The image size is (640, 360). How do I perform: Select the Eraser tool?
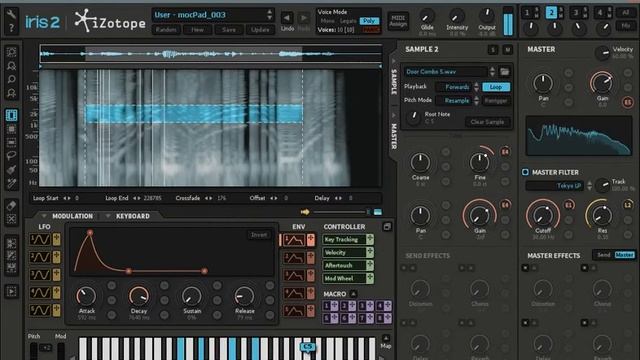tap(11, 205)
